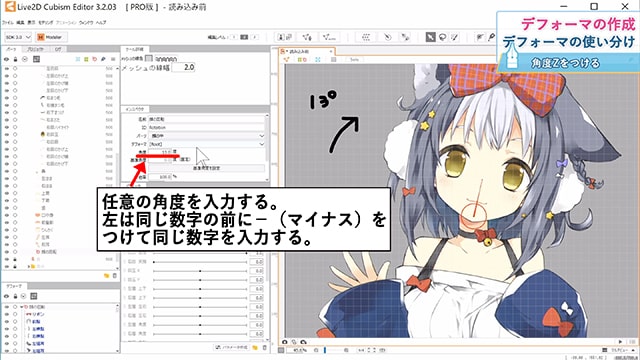
Task: Select the arrow selection tool in toolbar
Action: (431, 37)
